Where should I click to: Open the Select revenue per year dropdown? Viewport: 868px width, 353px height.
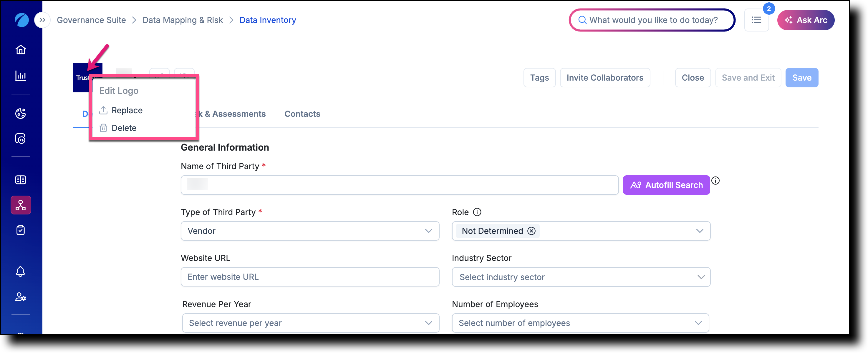click(310, 323)
